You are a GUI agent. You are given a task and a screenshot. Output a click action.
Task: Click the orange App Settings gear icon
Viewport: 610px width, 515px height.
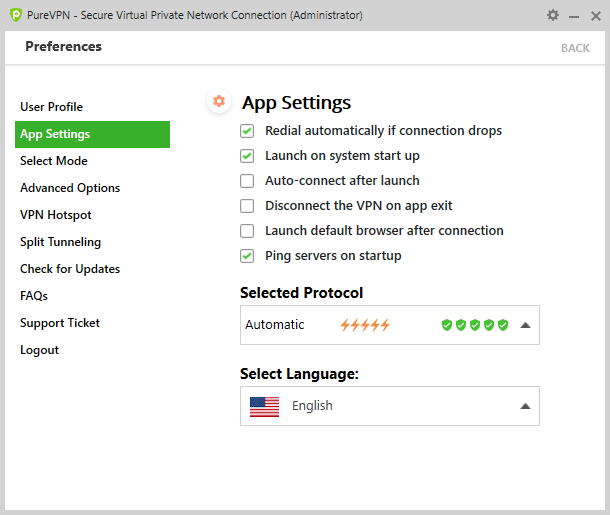[x=219, y=101]
